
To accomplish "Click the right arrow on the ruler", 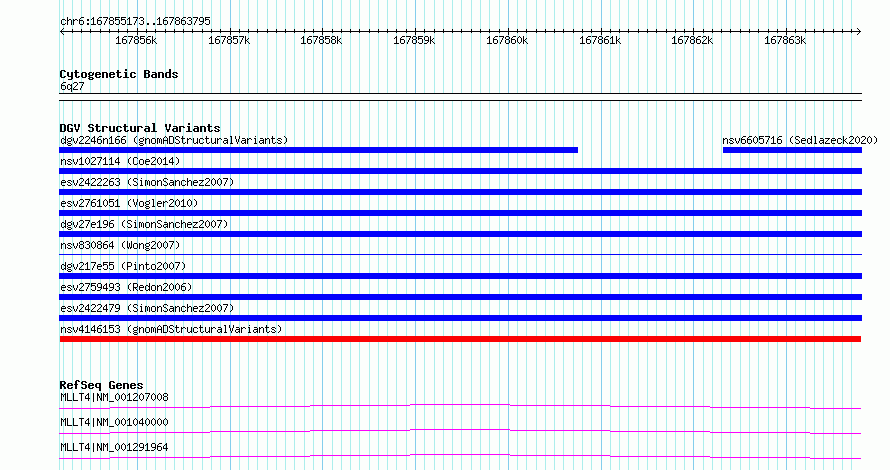I will click(859, 31).
